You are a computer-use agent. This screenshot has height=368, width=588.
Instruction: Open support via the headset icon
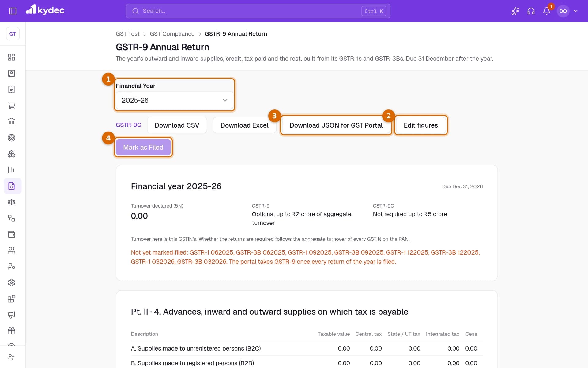pos(531,11)
